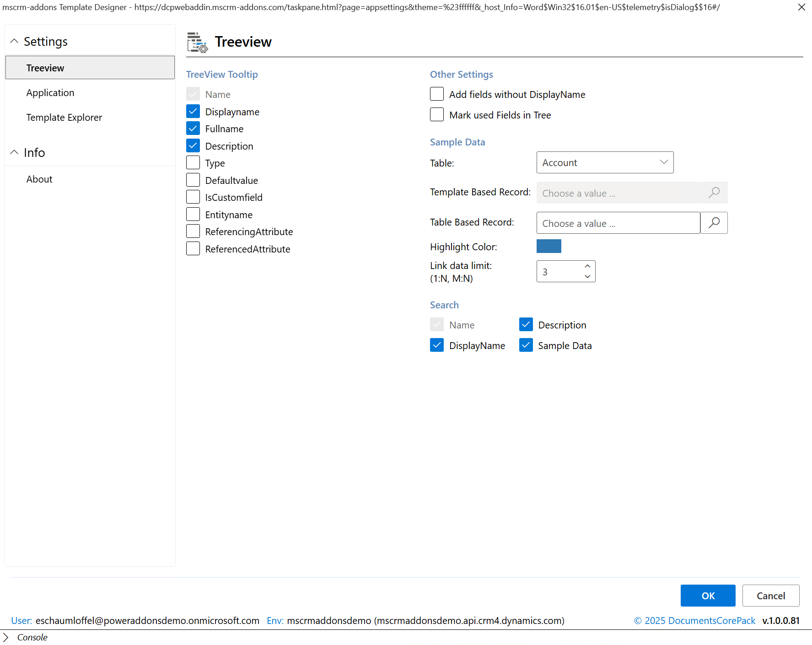Expand the Console panel chevron
Screen dimensions: 812x645
click(x=6, y=637)
